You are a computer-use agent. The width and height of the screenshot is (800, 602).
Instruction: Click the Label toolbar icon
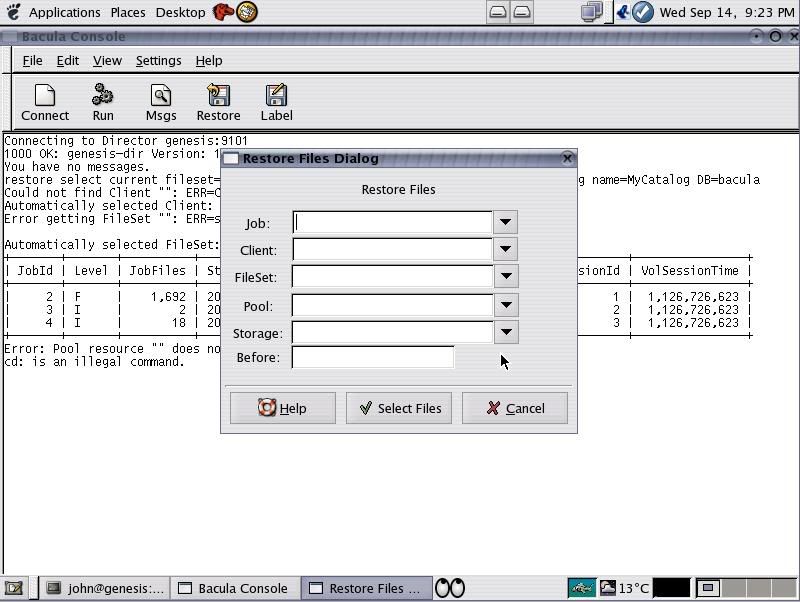point(277,103)
